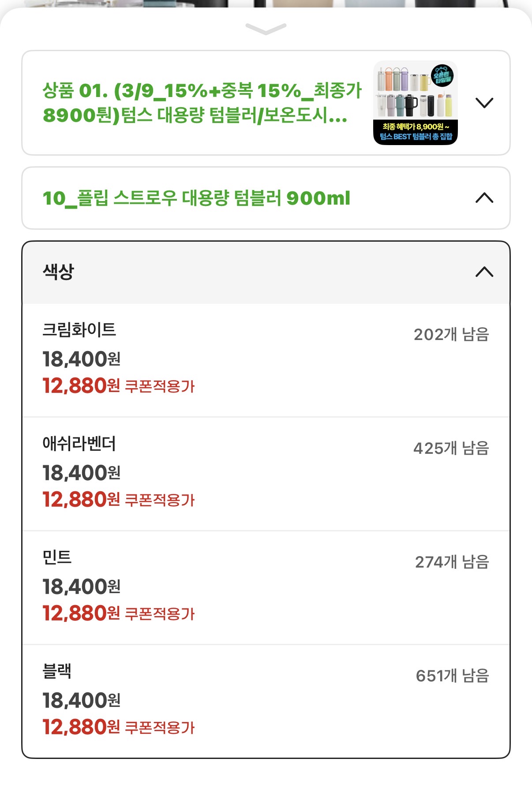Tap the tumbler product thumbnail image
This screenshot has height=811, width=532.
point(415,103)
